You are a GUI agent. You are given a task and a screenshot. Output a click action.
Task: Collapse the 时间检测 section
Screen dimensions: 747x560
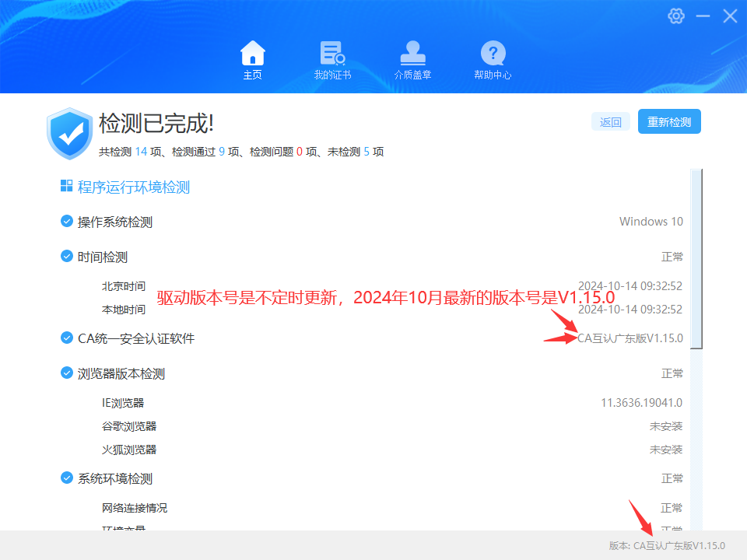[103, 257]
